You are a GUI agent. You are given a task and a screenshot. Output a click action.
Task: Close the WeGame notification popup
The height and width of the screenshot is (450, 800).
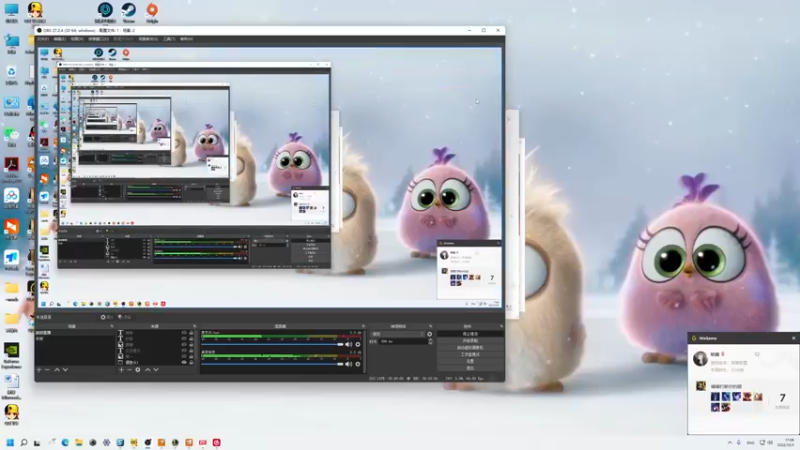click(793, 338)
